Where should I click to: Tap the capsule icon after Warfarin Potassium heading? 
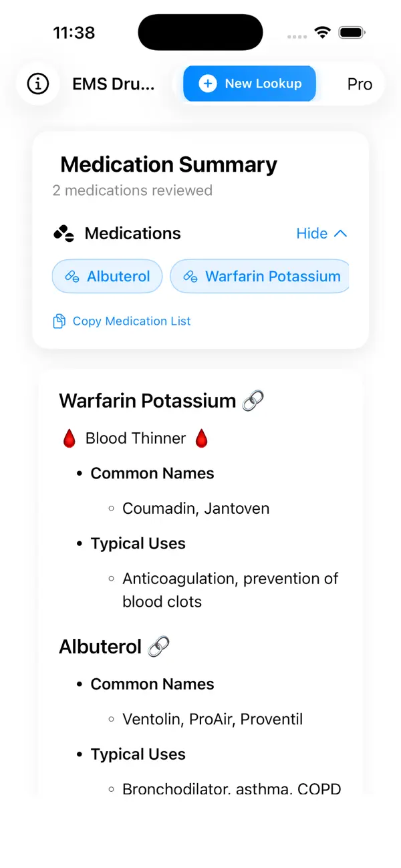(x=253, y=400)
